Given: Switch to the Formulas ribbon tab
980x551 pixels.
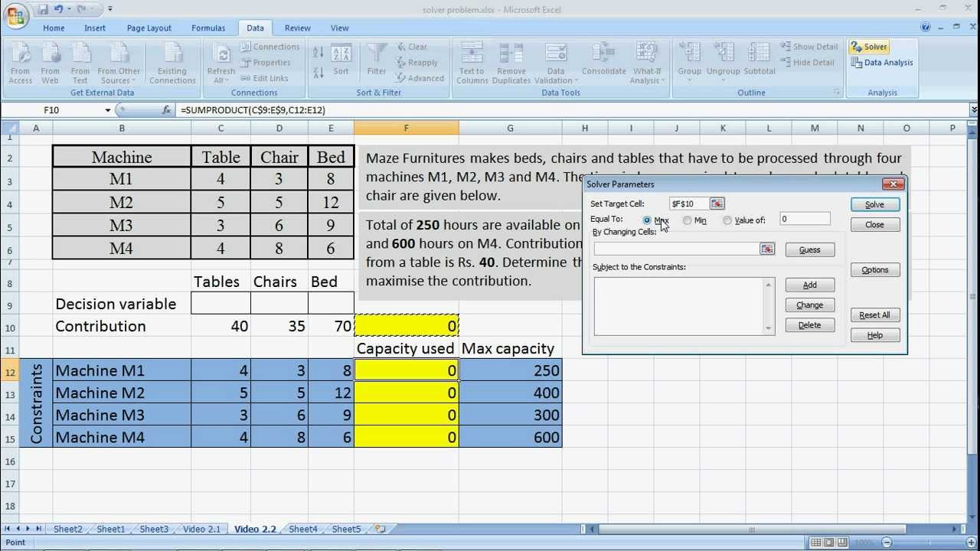Looking at the screenshot, I should pyautogui.click(x=208, y=28).
